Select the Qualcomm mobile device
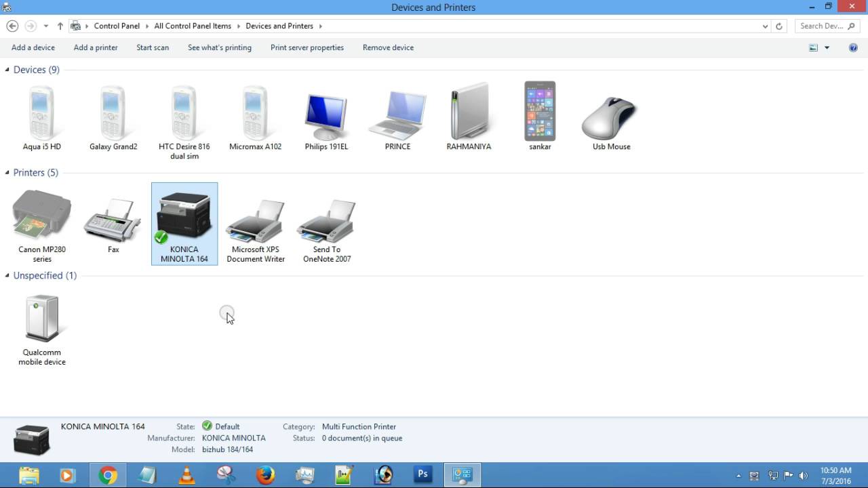The height and width of the screenshot is (488, 868). 42,328
